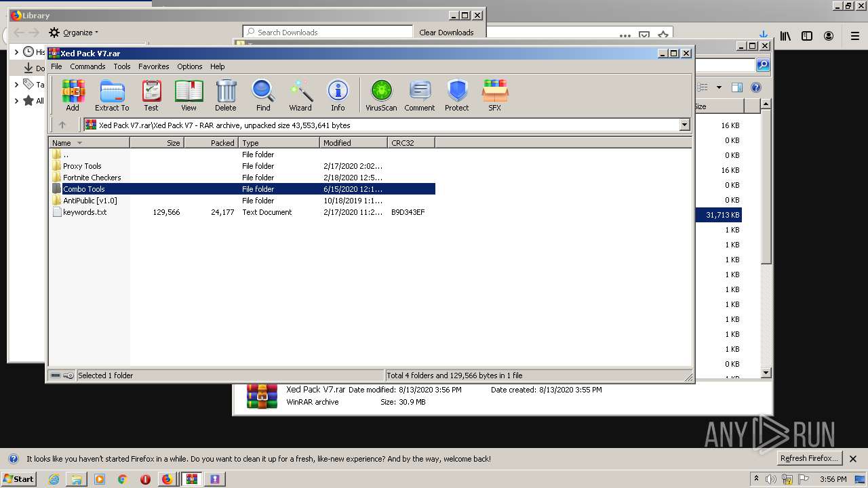The height and width of the screenshot is (488, 868).
Task: Click the Extract To toolbar icon
Action: tap(112, 95)
